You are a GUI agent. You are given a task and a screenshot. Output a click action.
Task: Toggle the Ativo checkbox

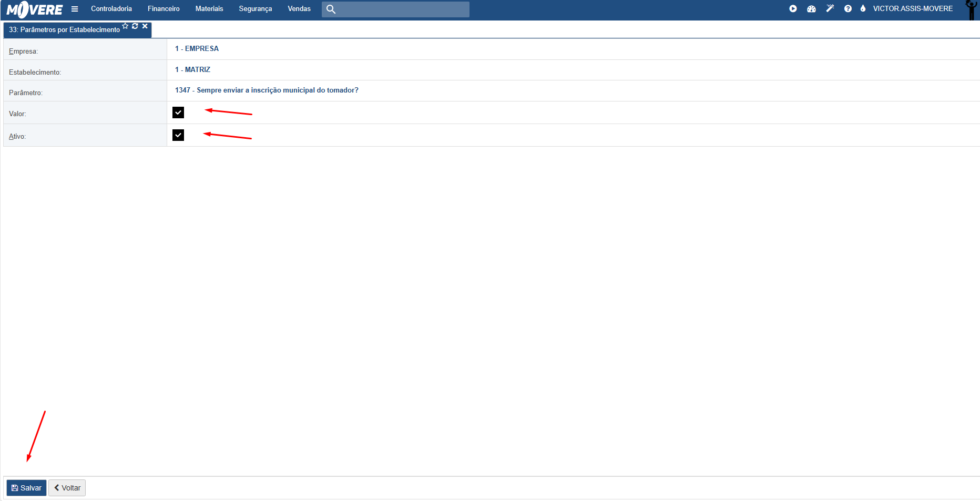coord(178,135)
